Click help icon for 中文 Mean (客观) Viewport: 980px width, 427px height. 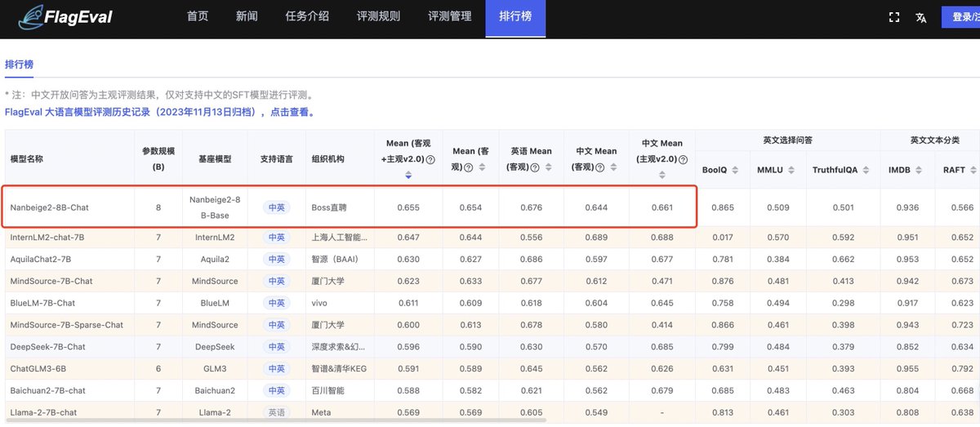(x=601, y=167)
